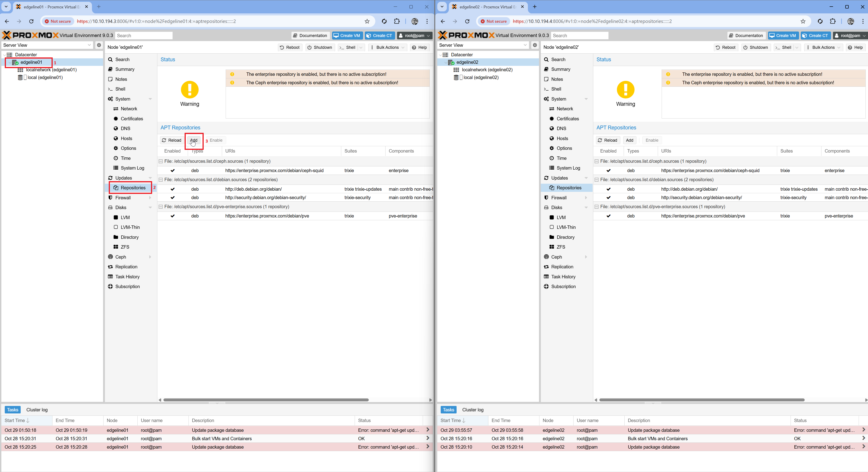Switch to Cluster log tab on edgeline01
The image size is (868, 472).
(37, 410)
